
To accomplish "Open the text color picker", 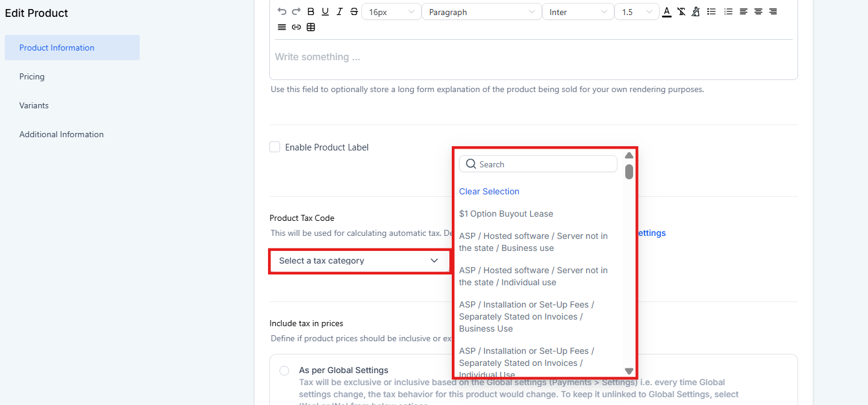I will coord(667,11).
